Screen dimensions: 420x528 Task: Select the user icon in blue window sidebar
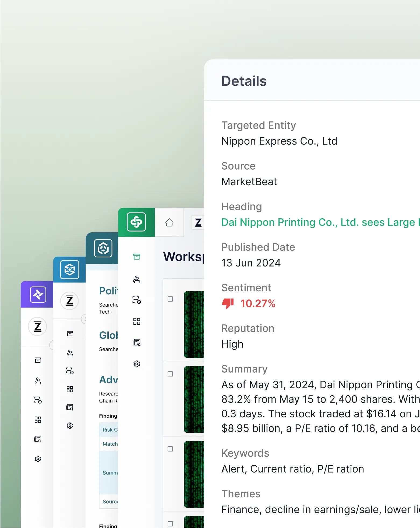coord(70,353)
